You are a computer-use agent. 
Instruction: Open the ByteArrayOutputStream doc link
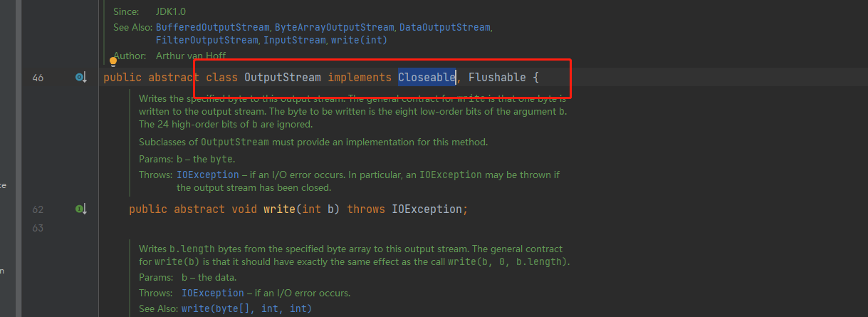tap(334, 27)
